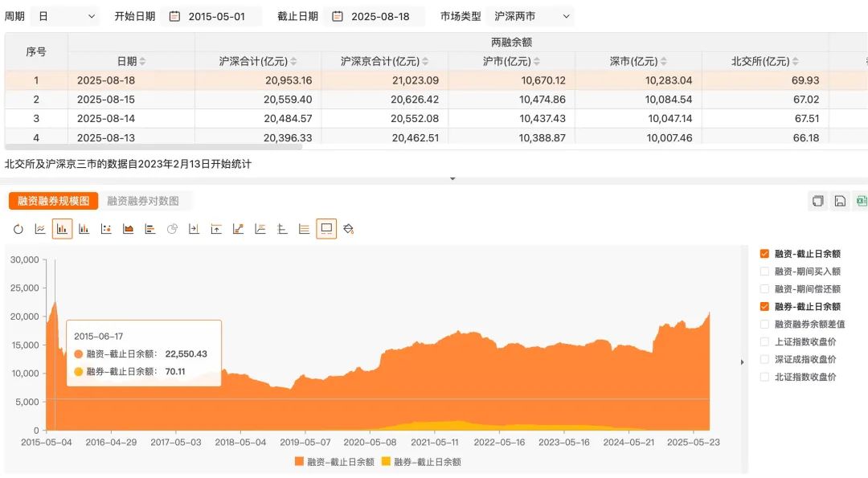
Task: Click the 截止日期 field showing 2025-08-18
Action: pos(375,17)
